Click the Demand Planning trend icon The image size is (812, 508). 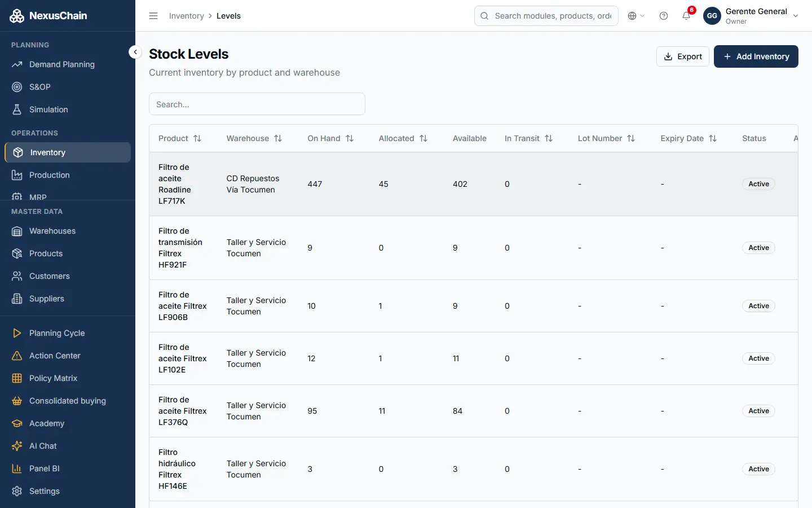(17, 64)
